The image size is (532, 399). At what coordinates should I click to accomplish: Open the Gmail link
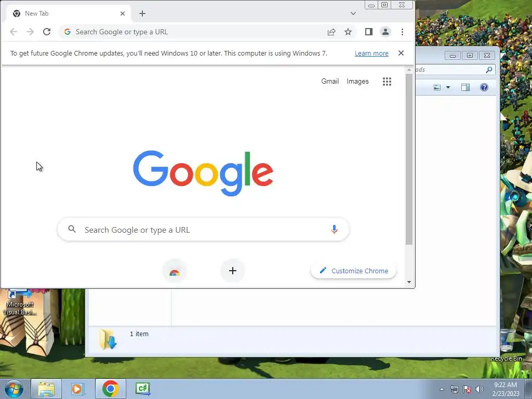(x=330, y=82)
